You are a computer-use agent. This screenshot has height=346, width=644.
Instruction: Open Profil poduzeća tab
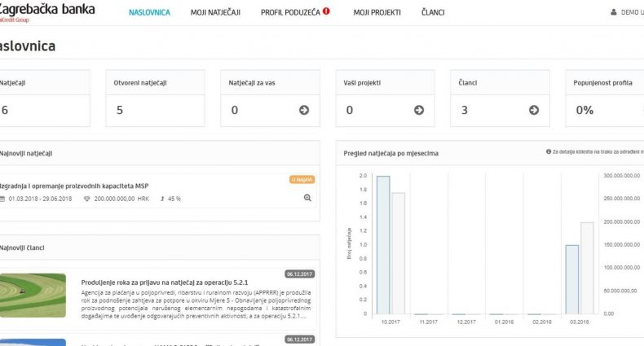(x=290, y=13)
